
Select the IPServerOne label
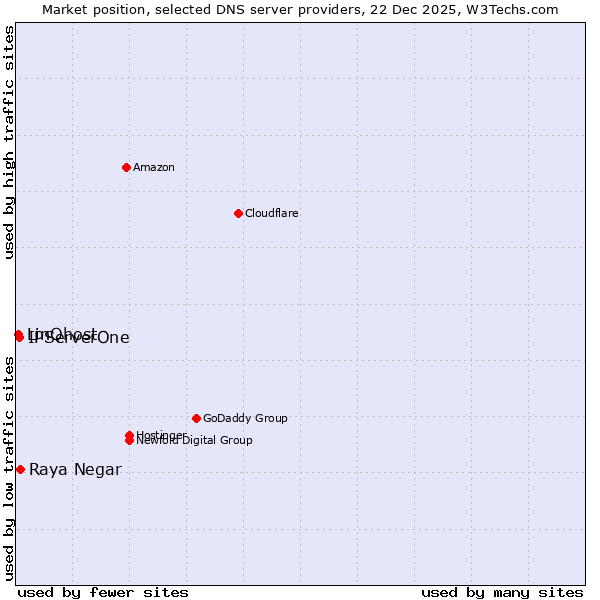tap(79, 338)
